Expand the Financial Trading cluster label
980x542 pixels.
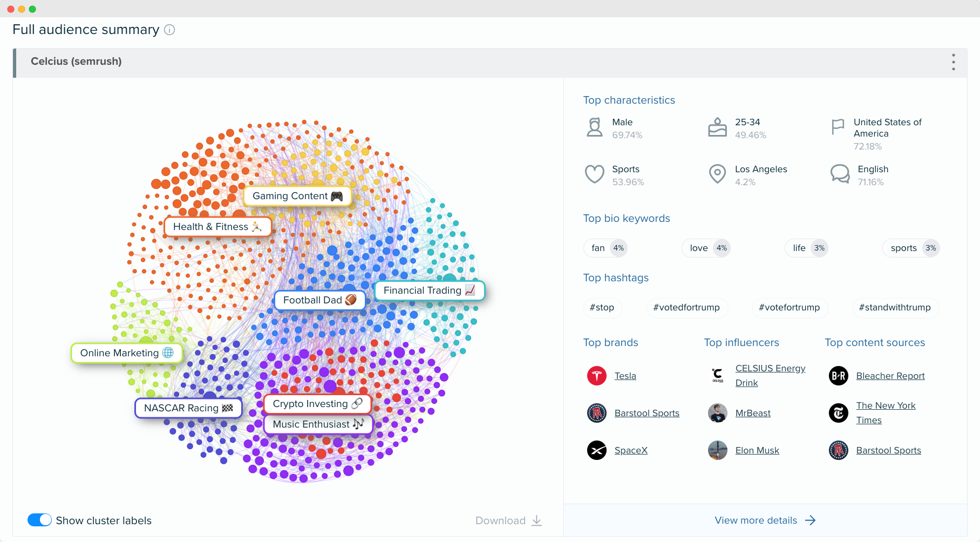point(429,290)
